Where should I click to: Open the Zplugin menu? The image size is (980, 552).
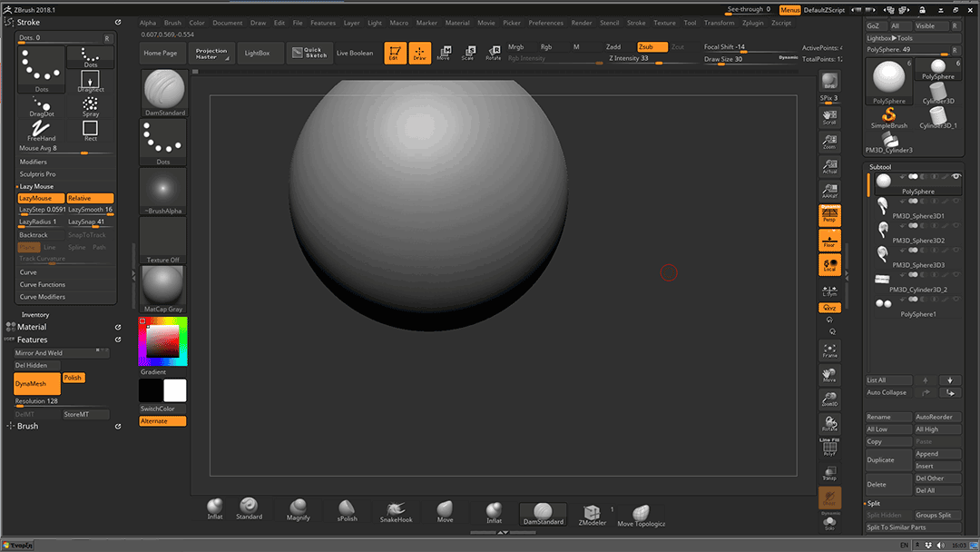(752, 23)
